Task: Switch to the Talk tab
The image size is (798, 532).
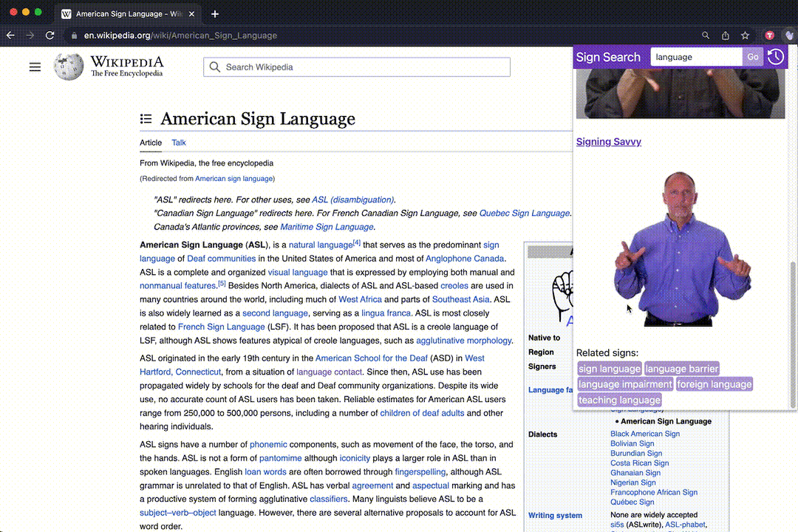Action: pyautogui.click(x=179, y=143)
